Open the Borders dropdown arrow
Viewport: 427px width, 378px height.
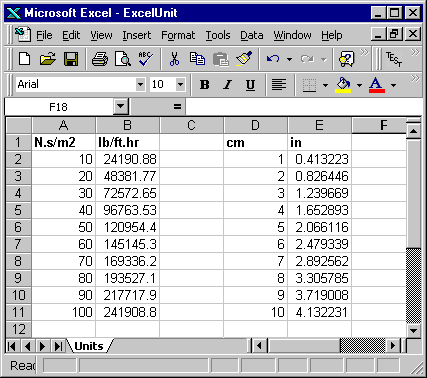pos(325,85)
